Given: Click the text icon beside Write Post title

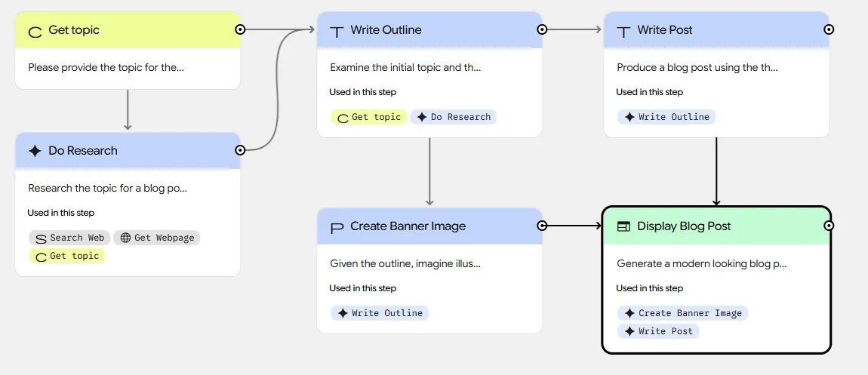Looking at the screenshot, I should click(623, 31).
